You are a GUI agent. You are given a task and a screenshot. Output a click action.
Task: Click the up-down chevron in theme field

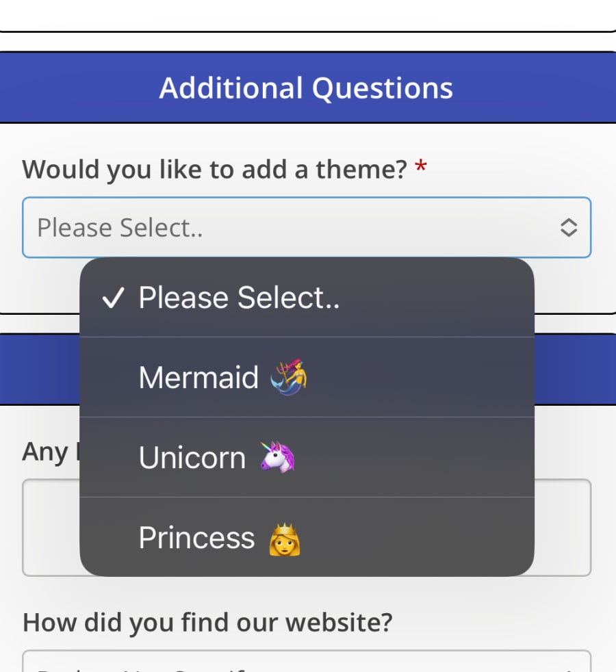(x=569, y=228)
